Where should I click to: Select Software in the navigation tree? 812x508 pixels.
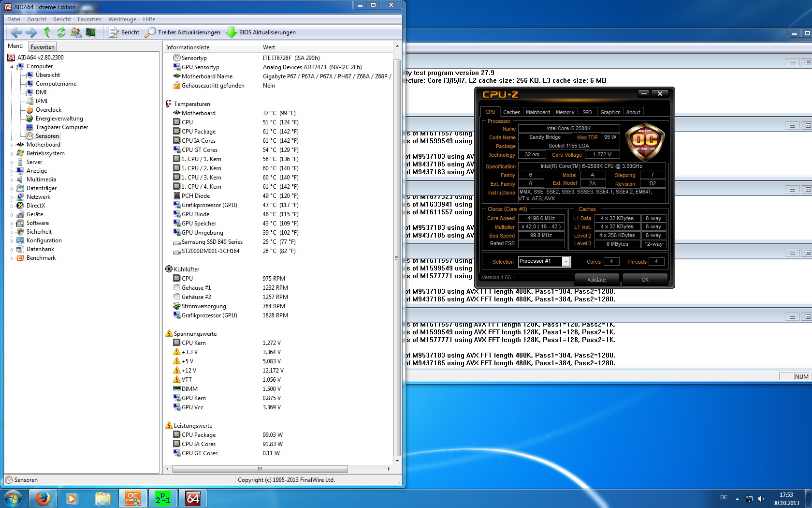pyautogui.click(x=33, y=223)
